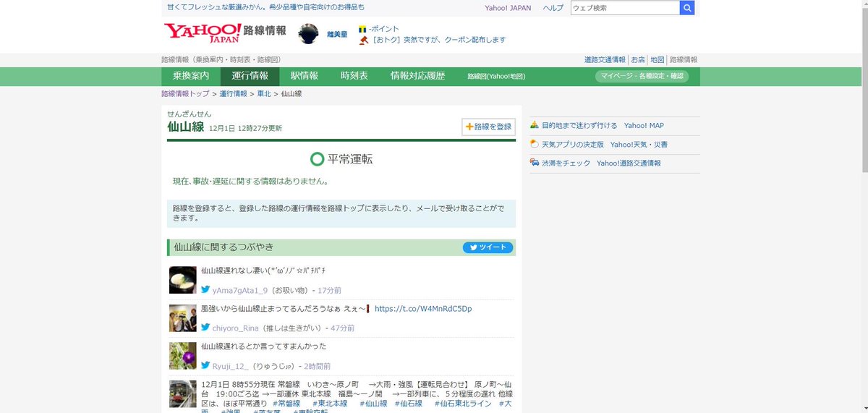The width and height of the screenshot is (868, 413).
Task: Open the ヘルプ link
Action: [x=553, y=8]
